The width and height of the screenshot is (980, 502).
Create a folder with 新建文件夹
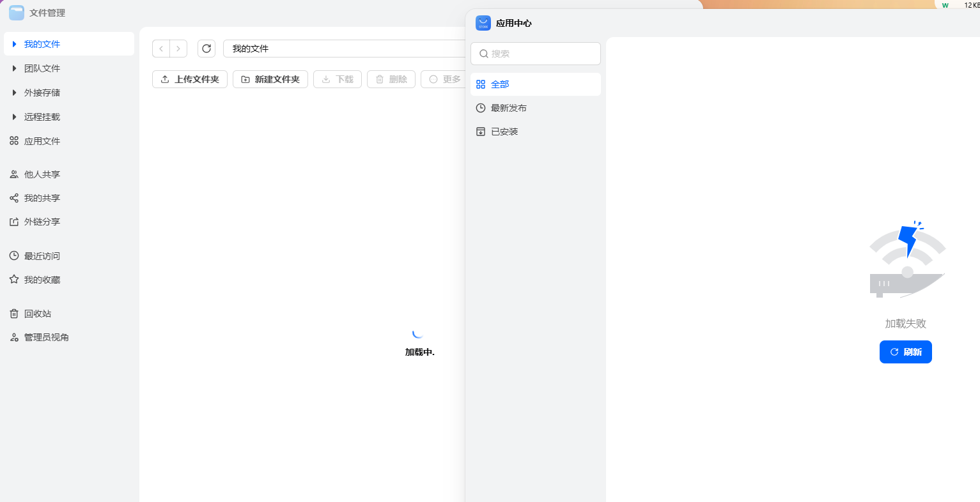(270, 79)
